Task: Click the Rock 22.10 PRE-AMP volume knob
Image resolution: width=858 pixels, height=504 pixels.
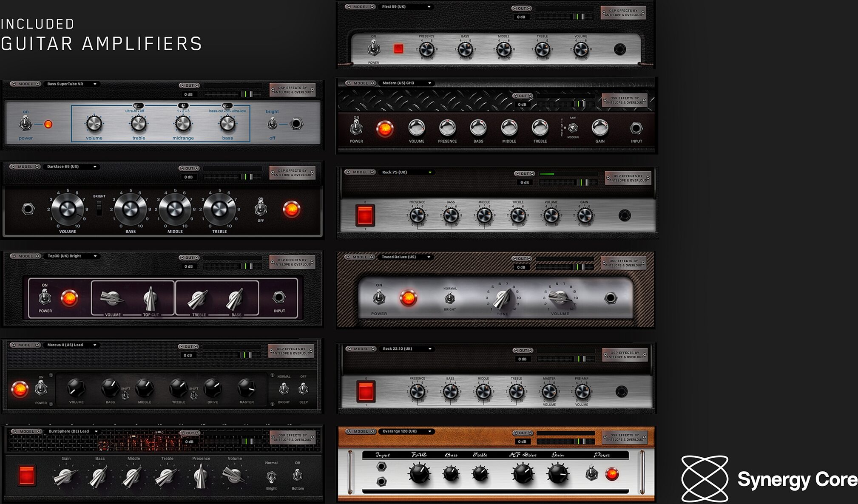Action: pyautogui.click(x=582, y=391)
